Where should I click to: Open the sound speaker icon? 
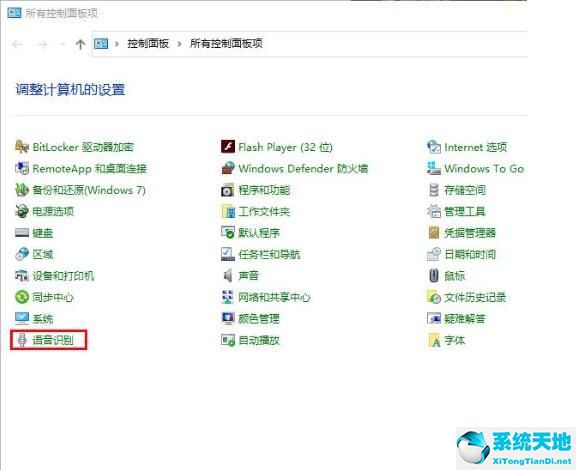click(x=228, y=276)
